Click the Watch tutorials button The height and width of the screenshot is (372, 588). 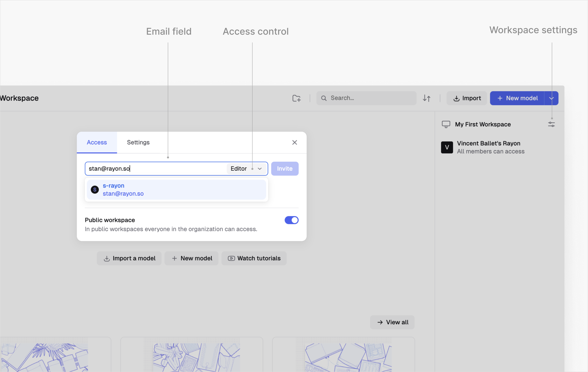coord(254,258)
